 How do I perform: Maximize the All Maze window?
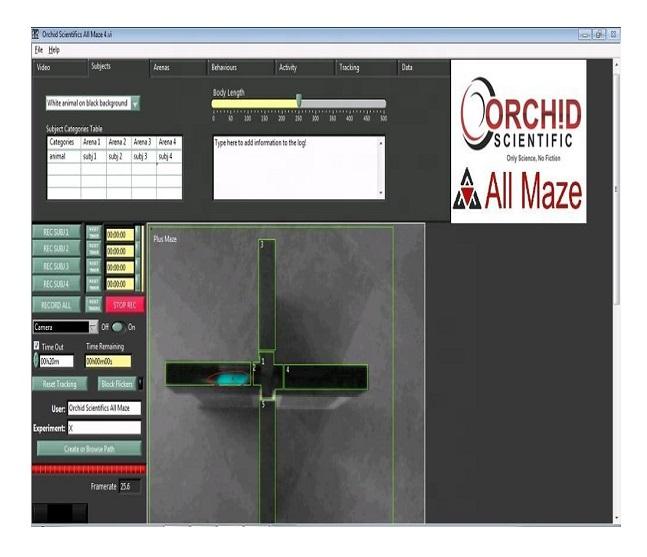pyautogui.click(x=599, y=35)
